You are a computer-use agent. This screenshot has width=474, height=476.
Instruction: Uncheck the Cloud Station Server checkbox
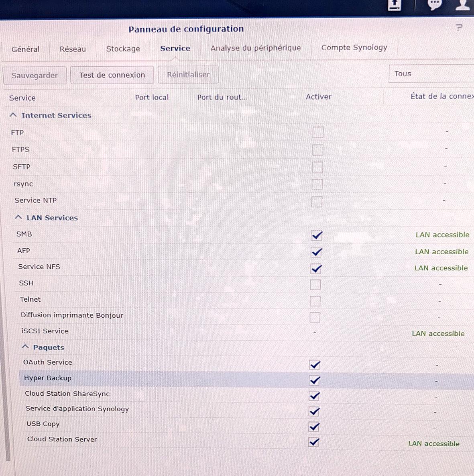point(313,442)
